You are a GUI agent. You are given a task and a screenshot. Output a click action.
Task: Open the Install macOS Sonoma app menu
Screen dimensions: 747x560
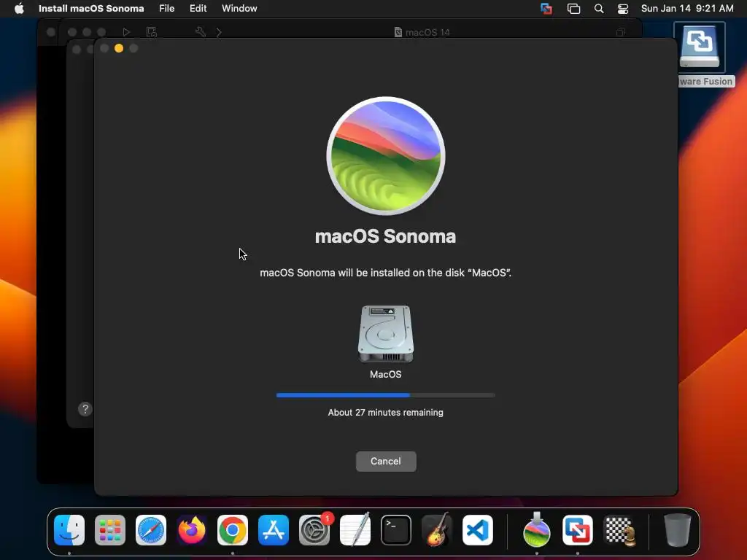tap(91, 8)
